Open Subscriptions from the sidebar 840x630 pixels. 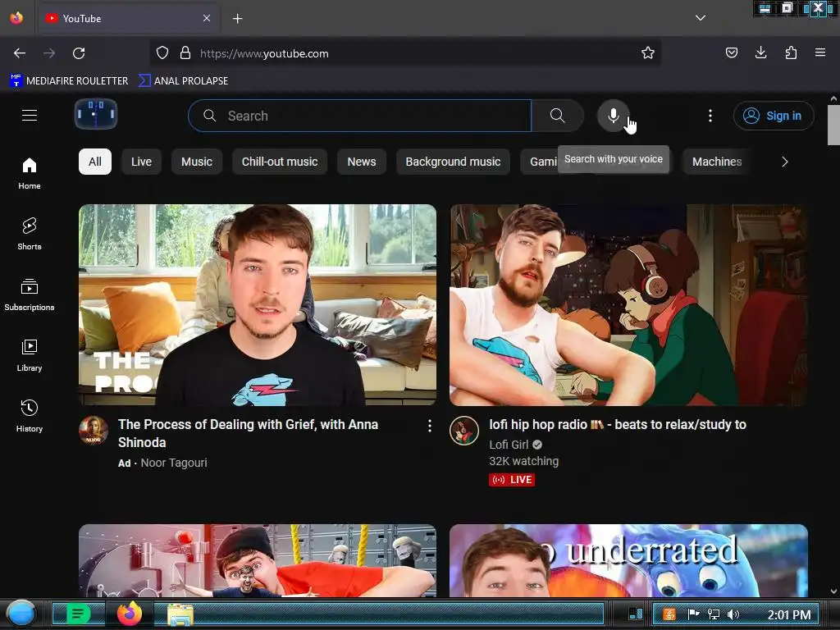(x=30, y=294)
